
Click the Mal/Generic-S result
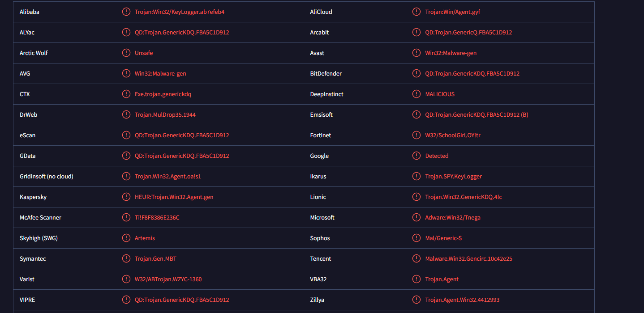pos(443,238)
